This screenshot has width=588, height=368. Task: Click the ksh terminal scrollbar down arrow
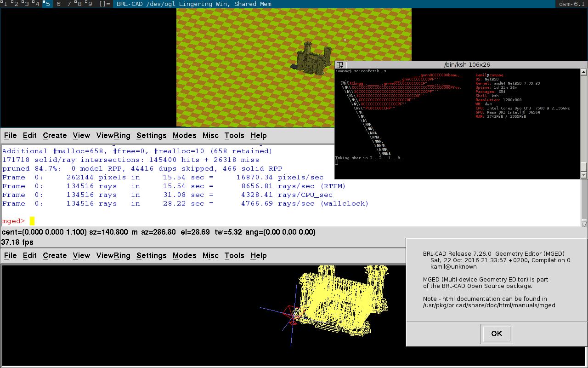(x=584, y=175)
